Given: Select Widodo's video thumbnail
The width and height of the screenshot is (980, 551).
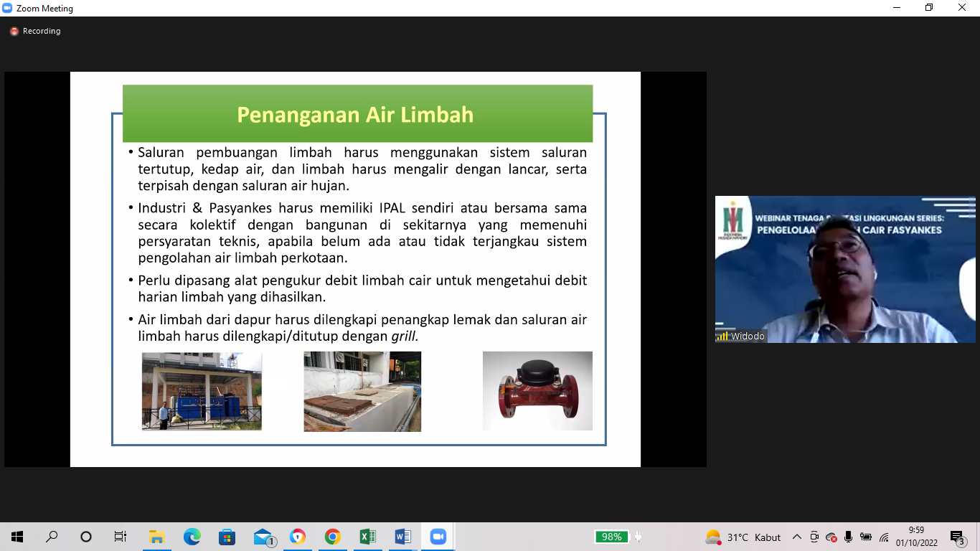Looking at the screenshot, I should pyautogui.click(x=845, y=270).
